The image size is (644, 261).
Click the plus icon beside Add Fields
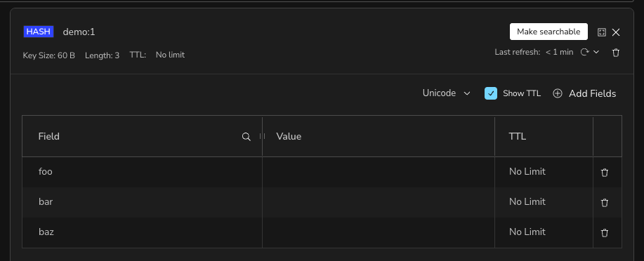coord(558,93)
